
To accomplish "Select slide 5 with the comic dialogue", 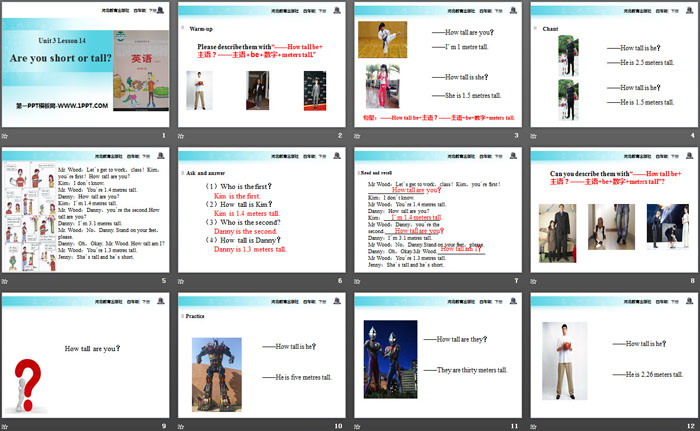I will (x=85, y=210).
